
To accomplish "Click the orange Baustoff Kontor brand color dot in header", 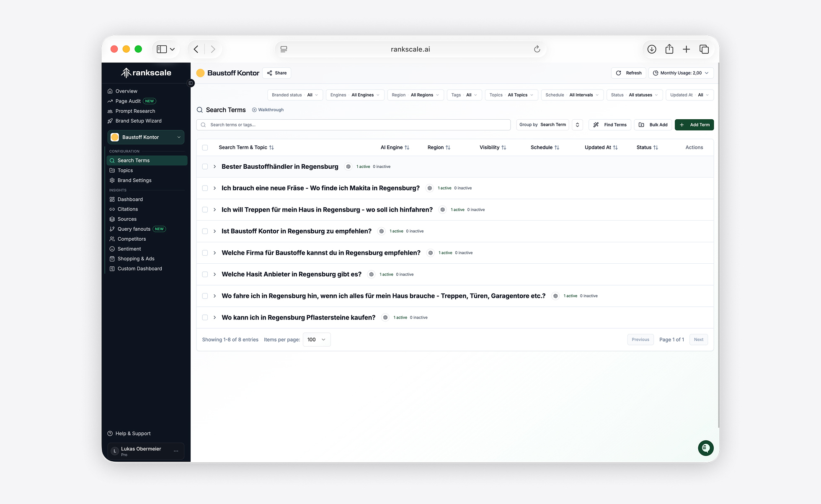I will tap(201, 73).
